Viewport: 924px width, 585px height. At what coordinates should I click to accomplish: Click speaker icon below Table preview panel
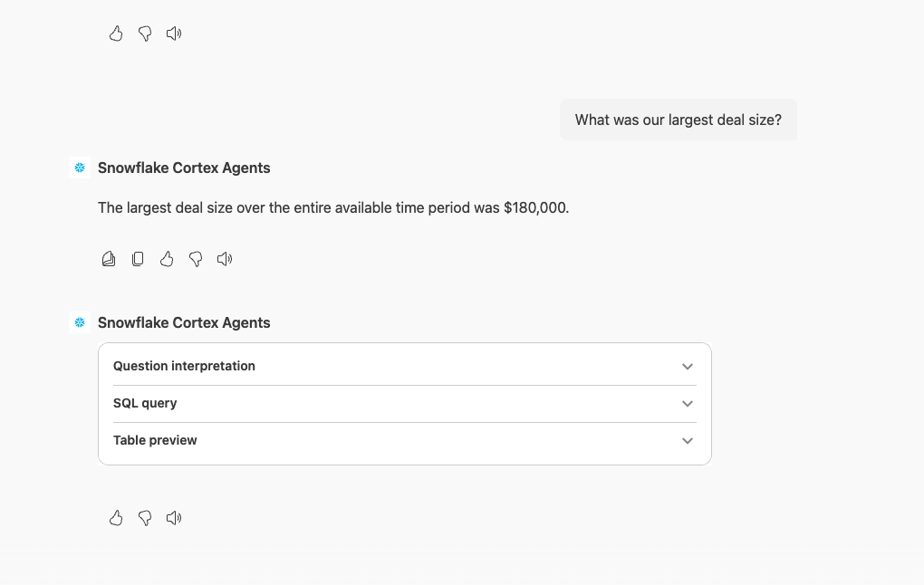(174, 518)
